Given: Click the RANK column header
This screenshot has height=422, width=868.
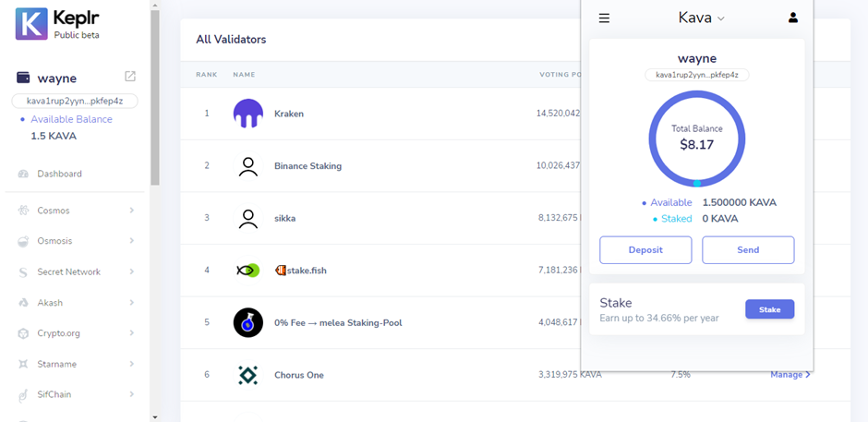Looking at the screenshot, I should pos(207,74).
